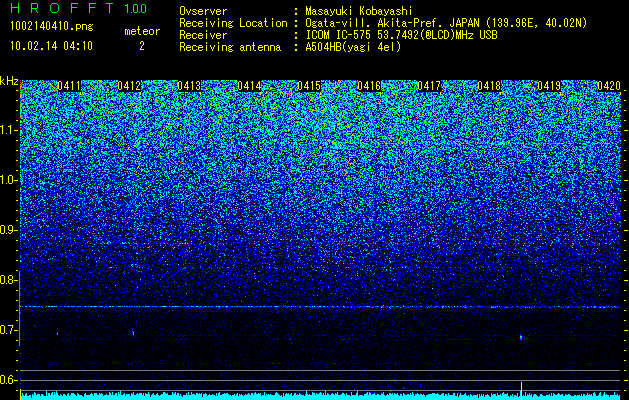The width and height of the screenshot is (629, 400).
Task: Click the HROFFT 1.0.0 title text
Action: (78, 8)
